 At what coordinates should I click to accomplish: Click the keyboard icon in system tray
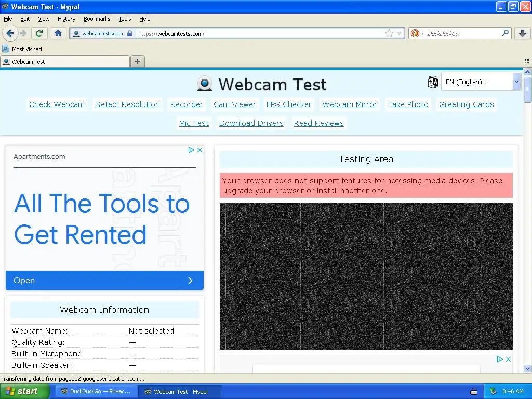coord(474,392)
